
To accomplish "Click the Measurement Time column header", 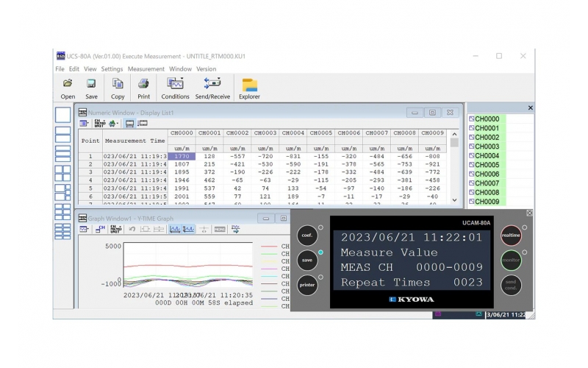I will tap(135, 141).
